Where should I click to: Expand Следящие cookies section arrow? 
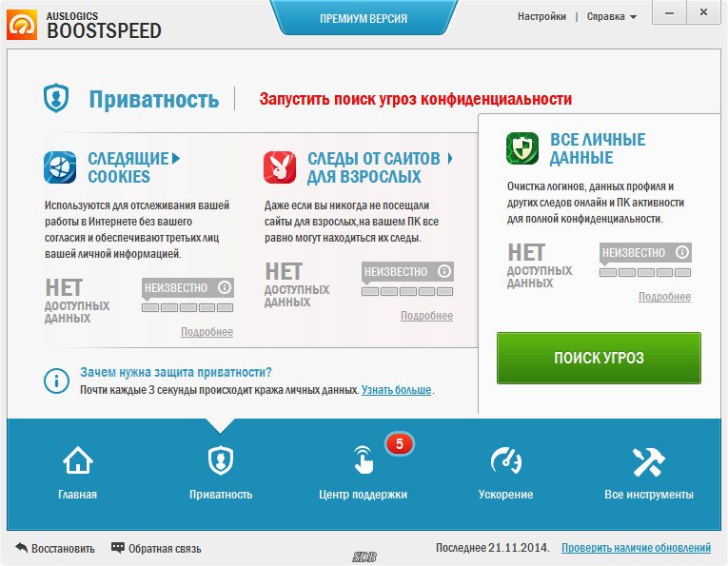click(x=176, y=159)
